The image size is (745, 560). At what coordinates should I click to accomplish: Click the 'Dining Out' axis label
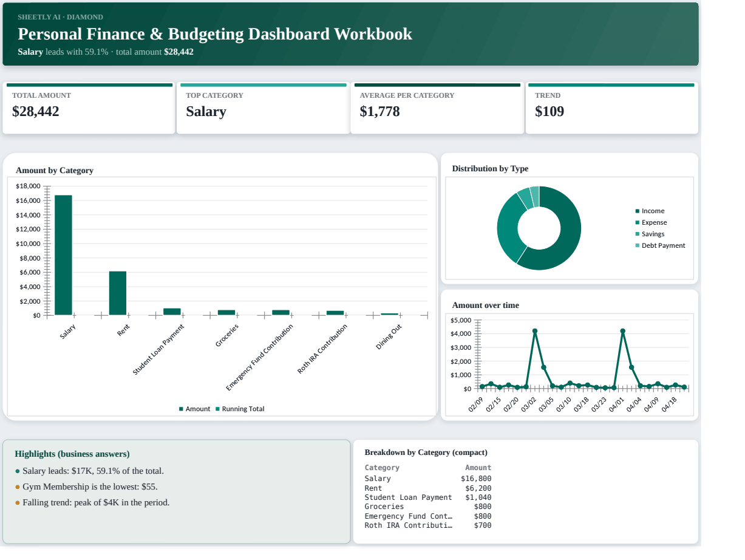coord(389,337)
